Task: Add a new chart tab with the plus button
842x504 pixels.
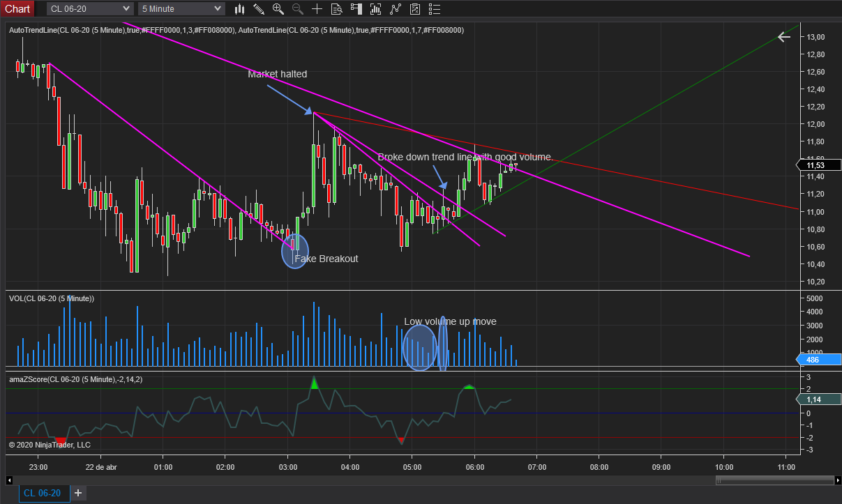Action: click(x=77, y=493)
